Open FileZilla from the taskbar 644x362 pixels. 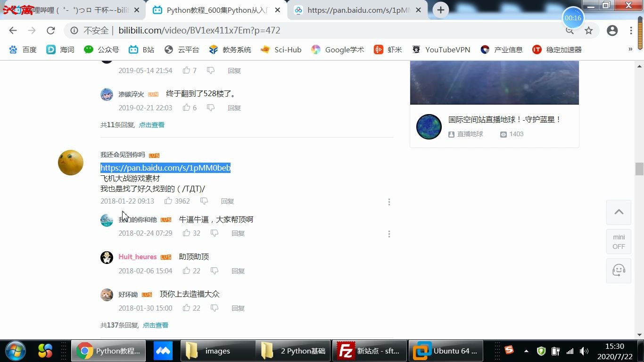click(369, 351)
